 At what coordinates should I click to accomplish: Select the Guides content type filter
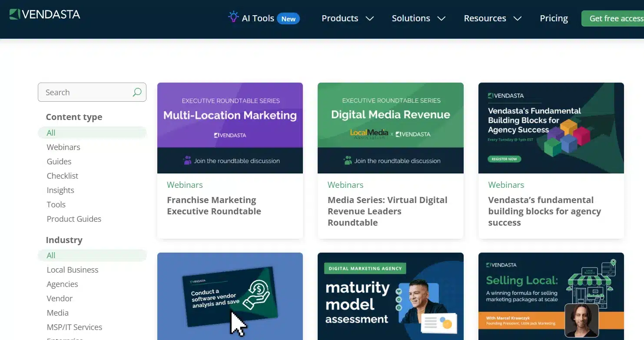59,161
